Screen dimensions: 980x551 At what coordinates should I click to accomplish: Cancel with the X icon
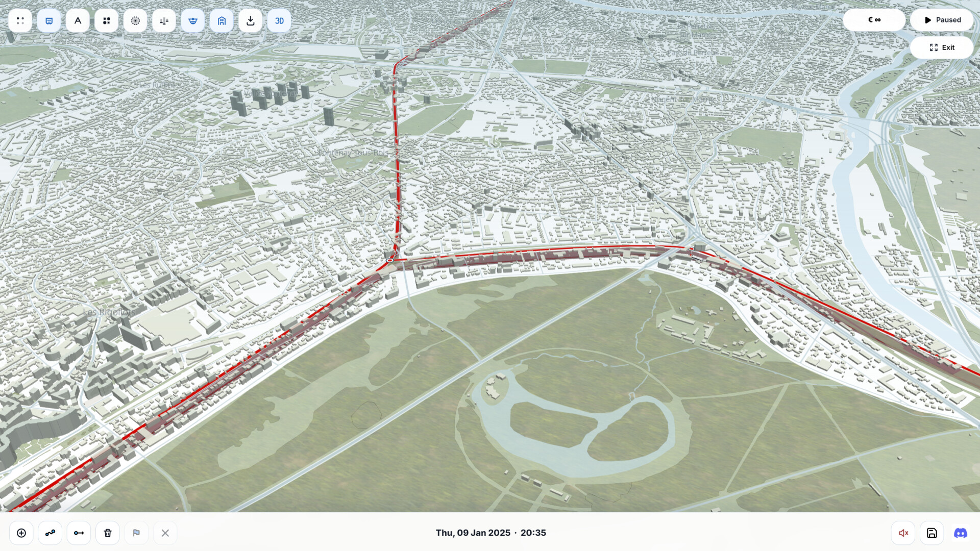click(x=165, y=533)
